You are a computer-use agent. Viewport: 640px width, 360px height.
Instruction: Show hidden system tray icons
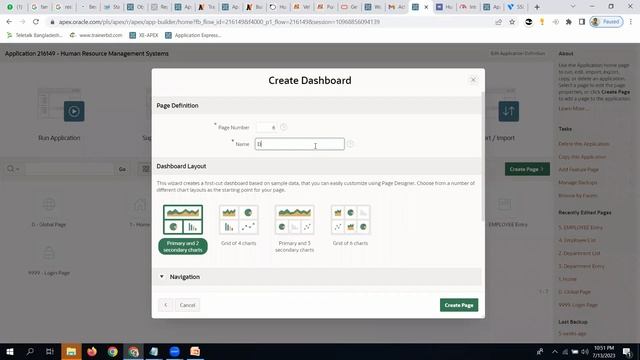[x=554, y=352]
